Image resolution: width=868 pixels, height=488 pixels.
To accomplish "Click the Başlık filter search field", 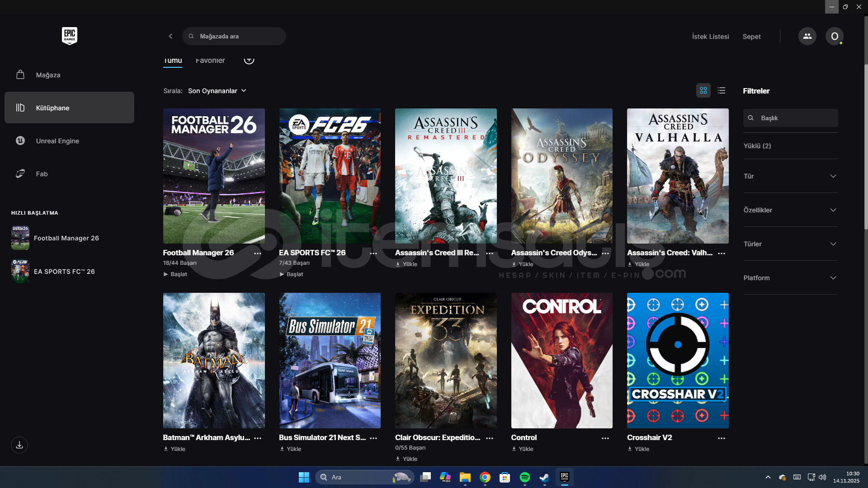I will pos(796,118).
